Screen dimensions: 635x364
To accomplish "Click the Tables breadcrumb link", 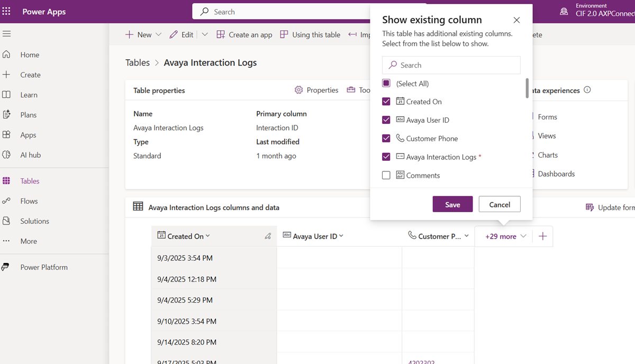I will click(138, 62).
